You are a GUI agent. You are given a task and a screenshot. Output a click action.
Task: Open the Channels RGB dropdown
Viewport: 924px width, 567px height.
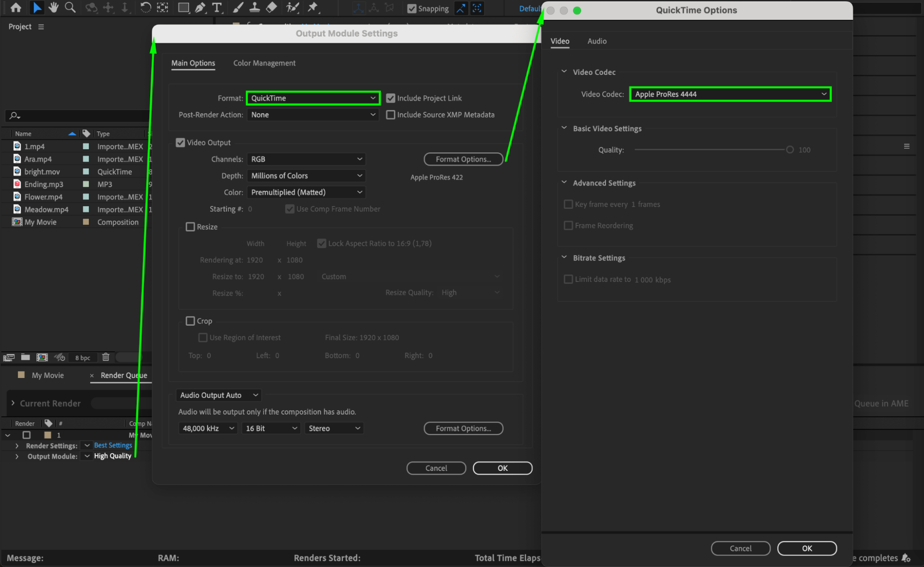[x=306, y=159]
